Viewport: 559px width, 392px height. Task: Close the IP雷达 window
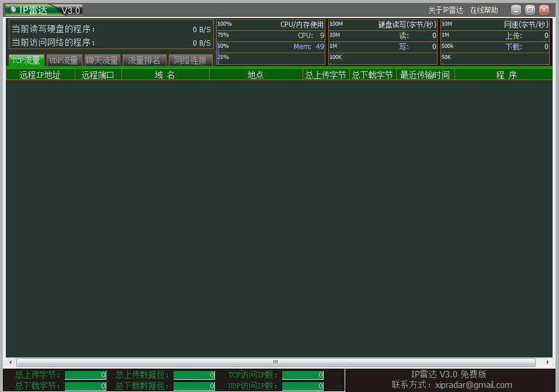[544, 10]
